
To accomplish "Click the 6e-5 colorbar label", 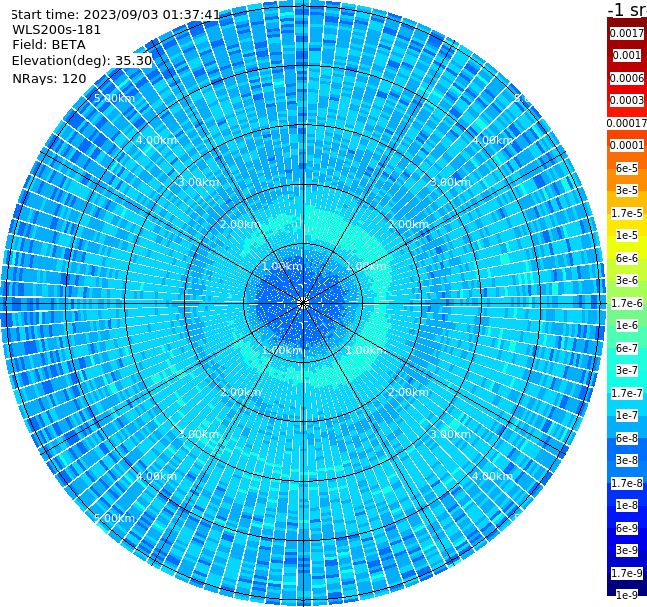I will click(627, 168).
